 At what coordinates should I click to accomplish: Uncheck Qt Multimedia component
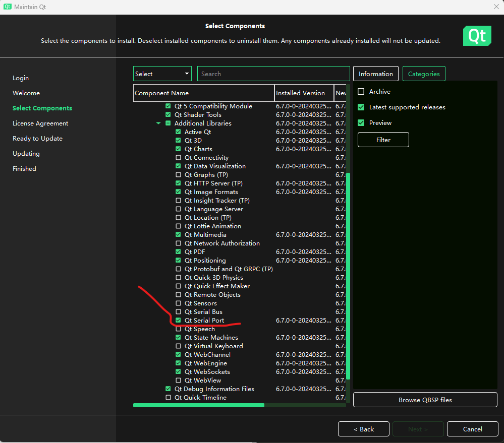click(x=178, y=235)
